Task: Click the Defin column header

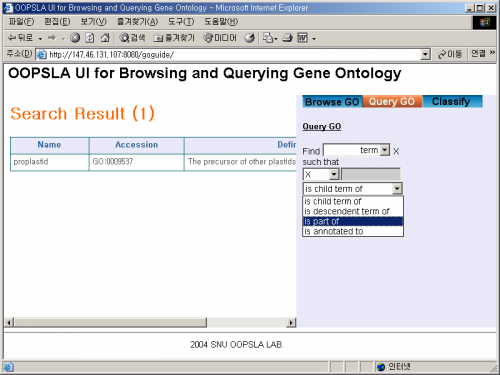Action: [x=240, y=145]
